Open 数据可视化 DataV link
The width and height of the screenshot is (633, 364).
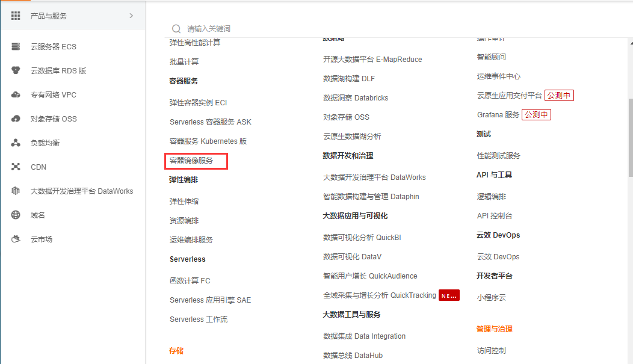(353, 257)
